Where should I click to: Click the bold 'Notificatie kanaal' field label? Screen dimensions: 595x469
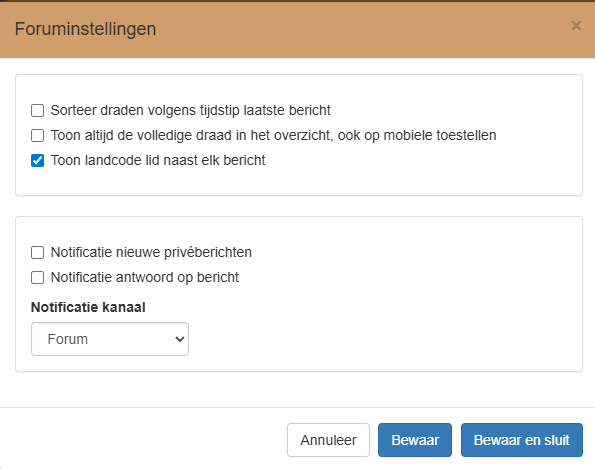coord(88,307)
